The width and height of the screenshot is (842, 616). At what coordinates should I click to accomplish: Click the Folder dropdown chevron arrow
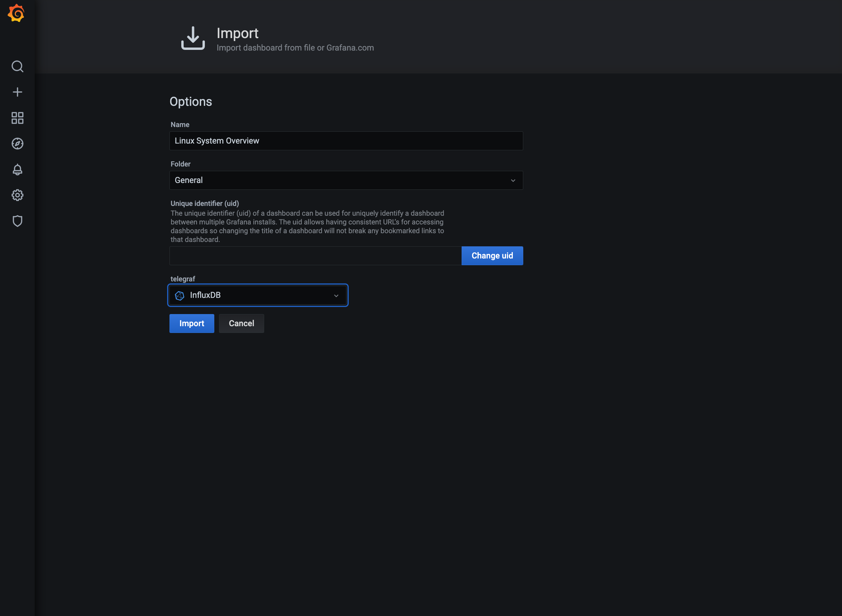(513, 181)
